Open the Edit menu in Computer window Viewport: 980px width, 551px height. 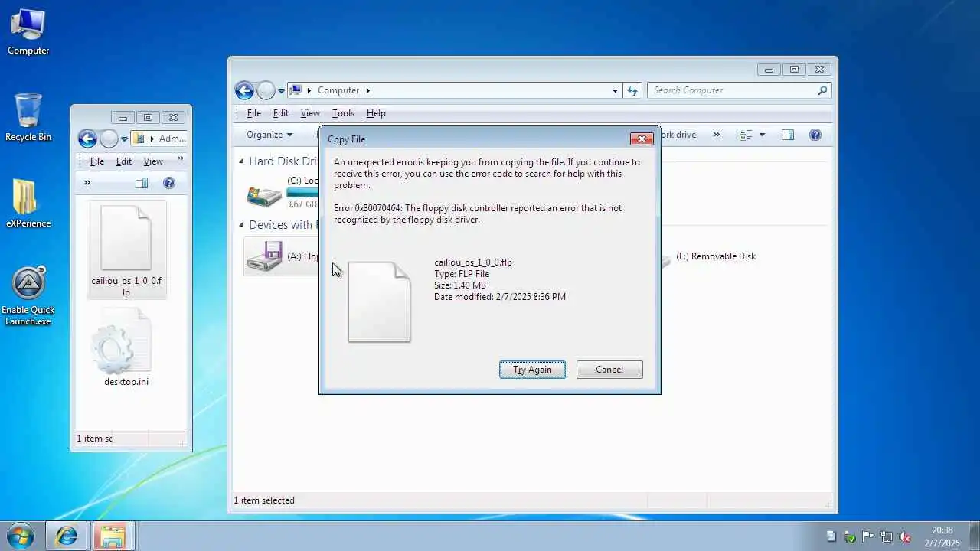tap(281, 113)
